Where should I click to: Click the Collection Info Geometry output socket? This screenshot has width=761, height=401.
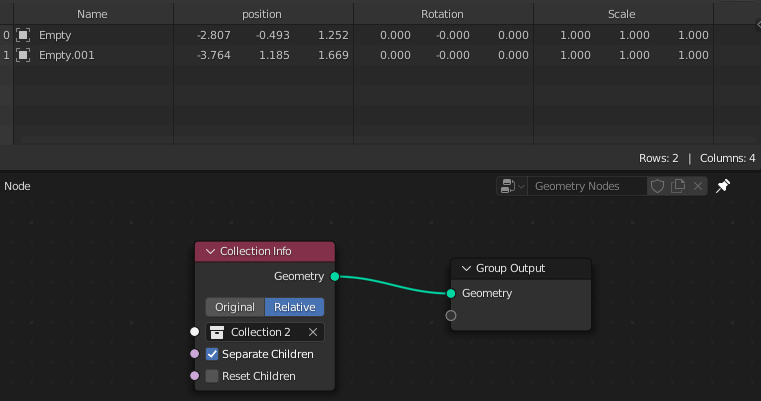(334, 276)
